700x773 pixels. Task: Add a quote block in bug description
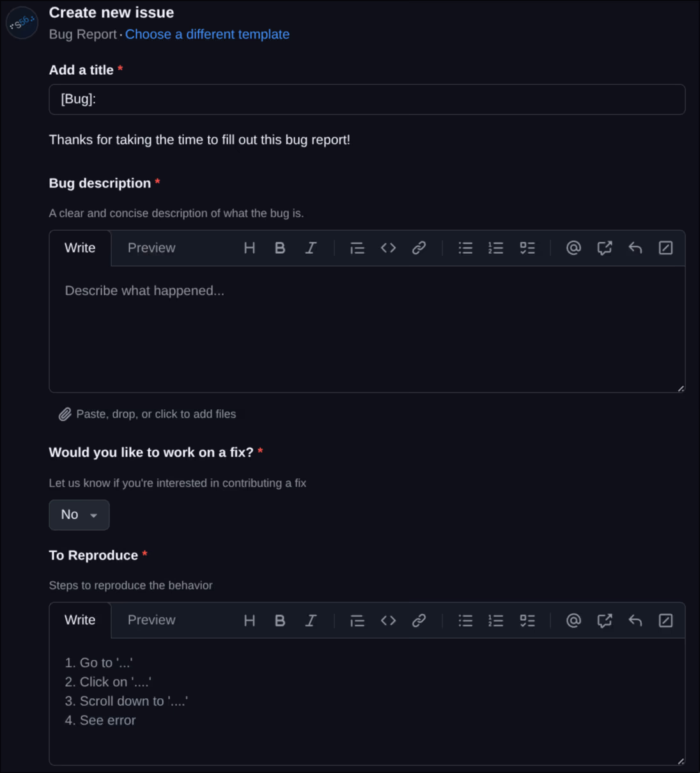(357, 248)
